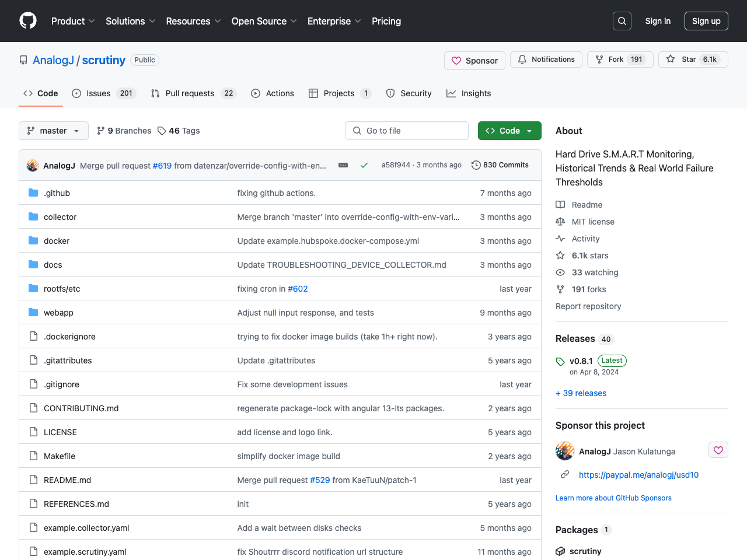
Task: Open the Makefile file
Action: (60, 456)
